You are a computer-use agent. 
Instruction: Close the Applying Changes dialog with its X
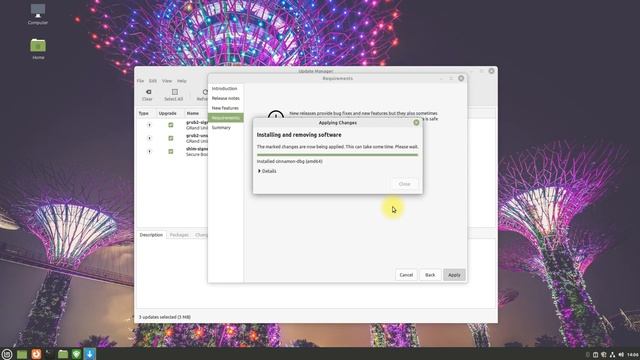click(416, 122)
